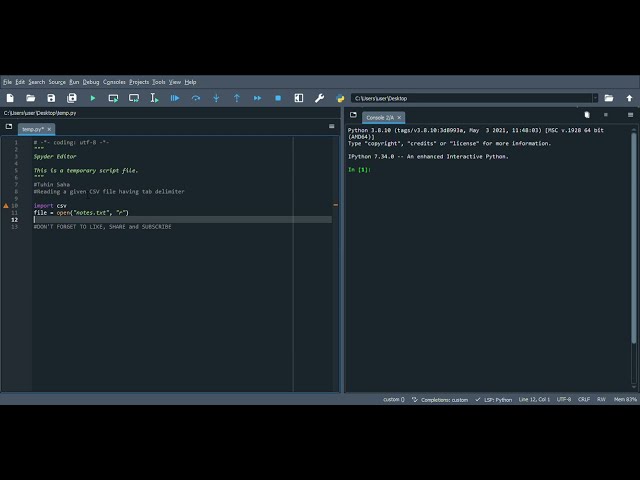
Task: Save all files icon
Action: click(x=72, y=98)
